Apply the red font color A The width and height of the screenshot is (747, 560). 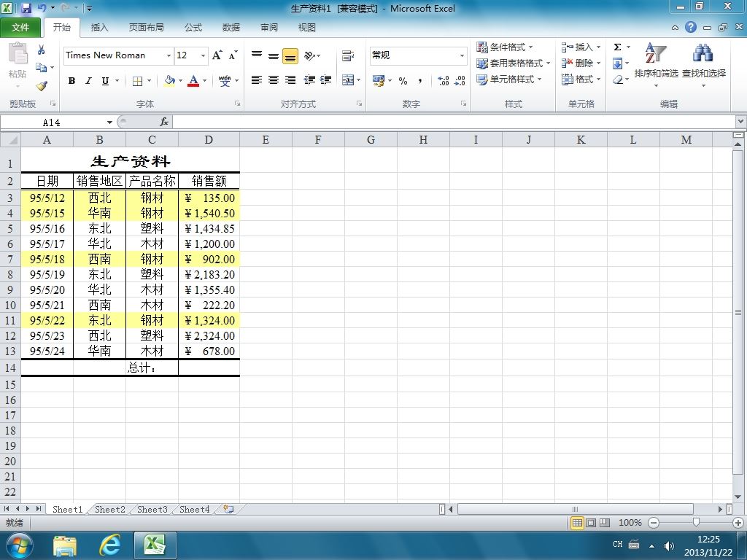[x=193, y=81]
